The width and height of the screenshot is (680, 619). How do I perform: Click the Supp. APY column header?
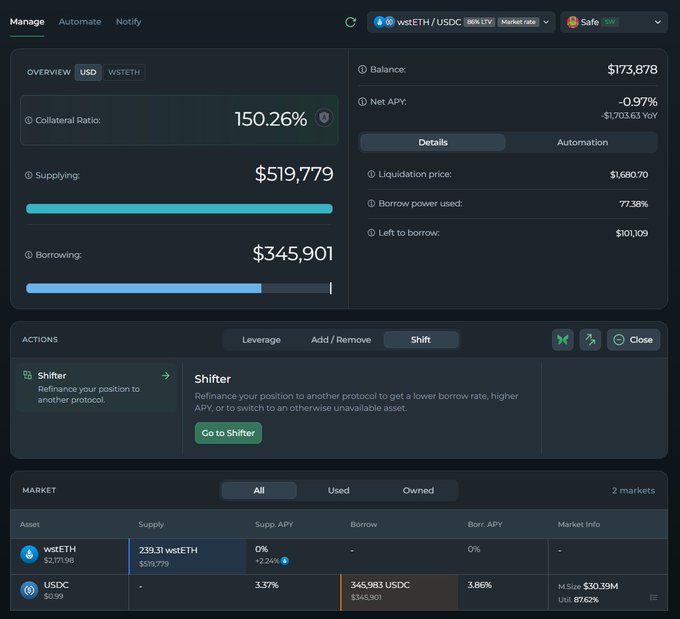point(274,524)
